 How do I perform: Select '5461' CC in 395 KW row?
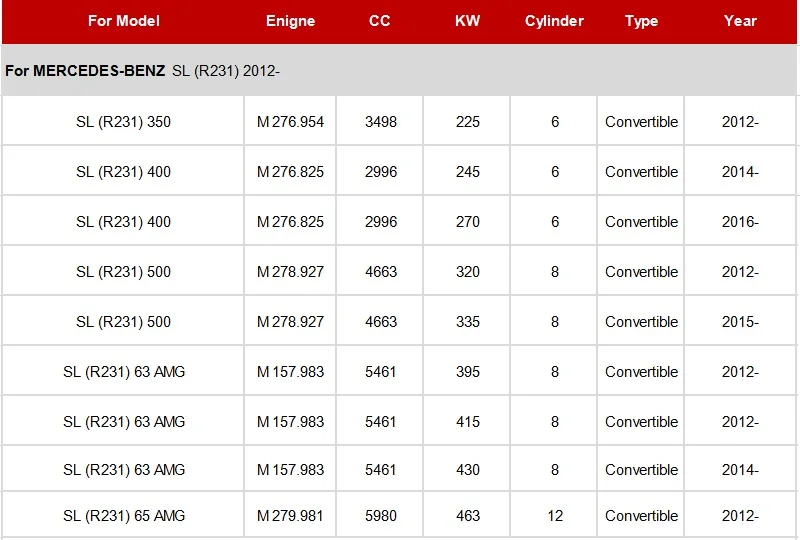click(381, 372)
